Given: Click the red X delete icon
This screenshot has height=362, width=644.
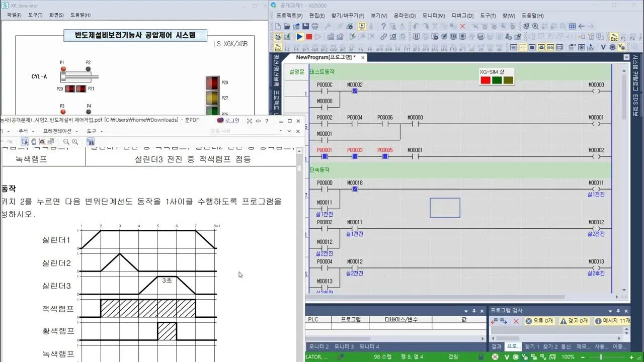Looking at the screenshot, I should (x=462, y=26).
